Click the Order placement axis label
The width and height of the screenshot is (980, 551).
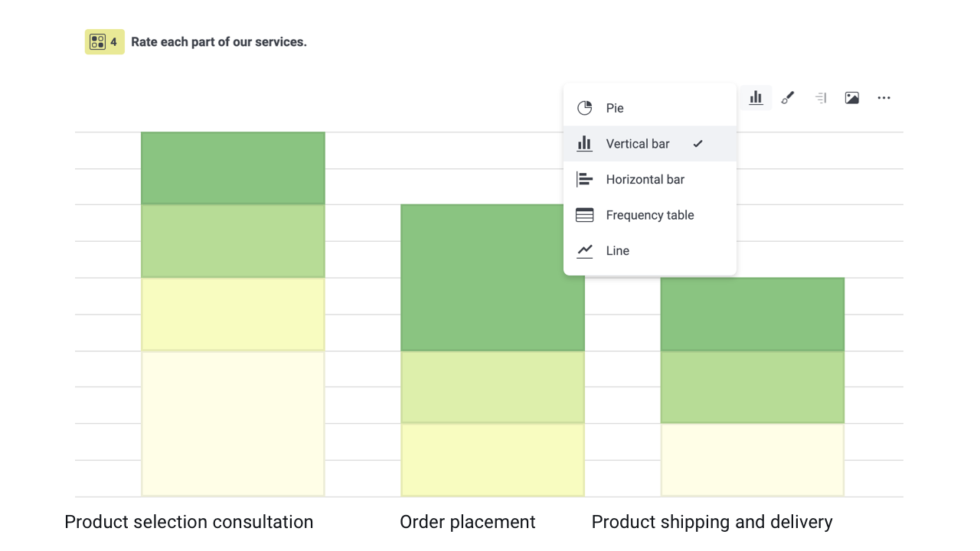pos(468,522)
